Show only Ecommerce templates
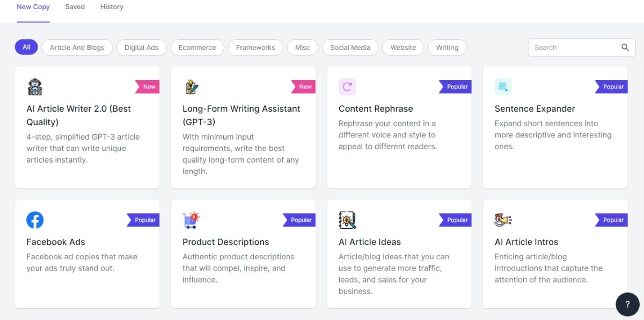Image resolution: width=644 pixels, height=320 pixels. pyautogui.click(x=197, y=47)
